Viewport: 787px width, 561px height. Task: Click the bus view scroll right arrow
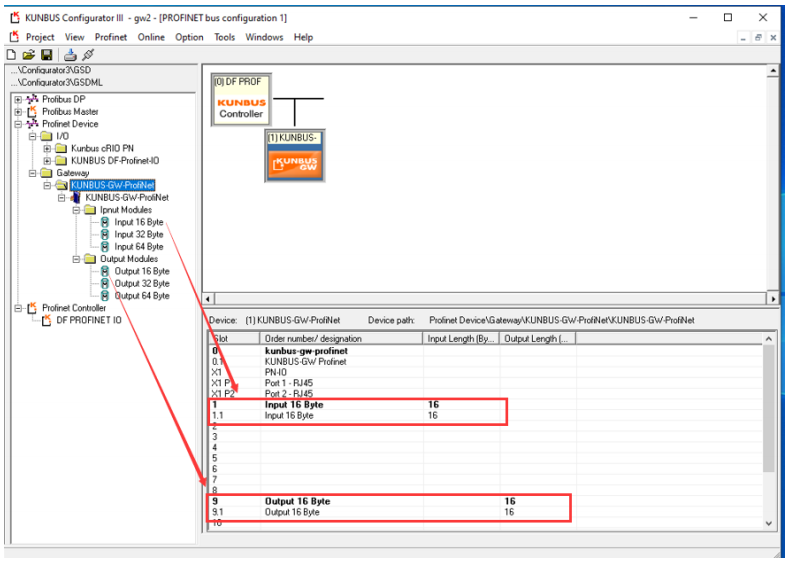(773, 299)
